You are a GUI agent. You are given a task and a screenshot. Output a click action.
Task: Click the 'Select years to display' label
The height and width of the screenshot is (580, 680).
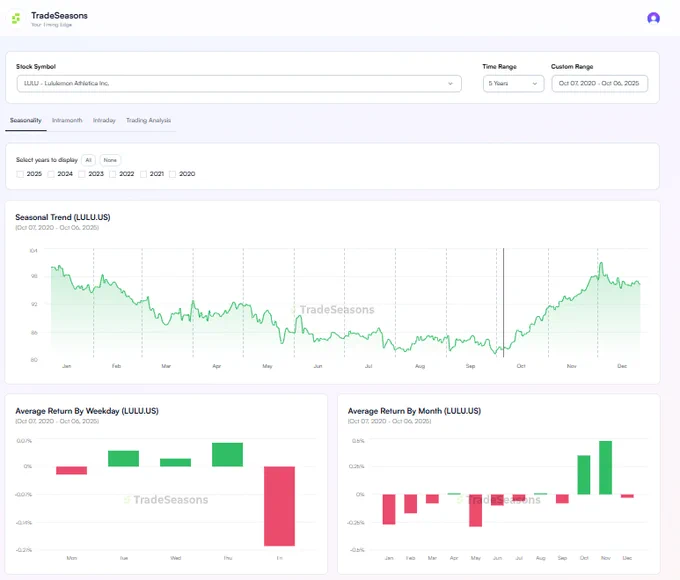[47, 160]
